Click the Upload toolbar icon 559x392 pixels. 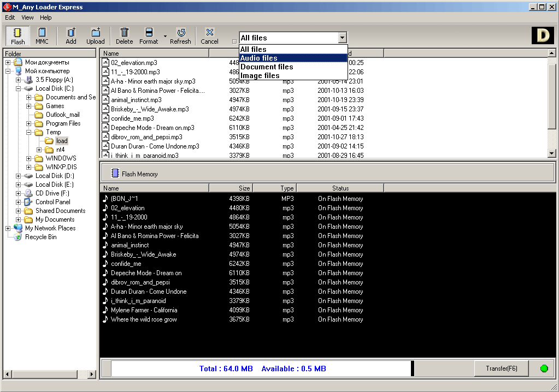click(x=96, y=36)
